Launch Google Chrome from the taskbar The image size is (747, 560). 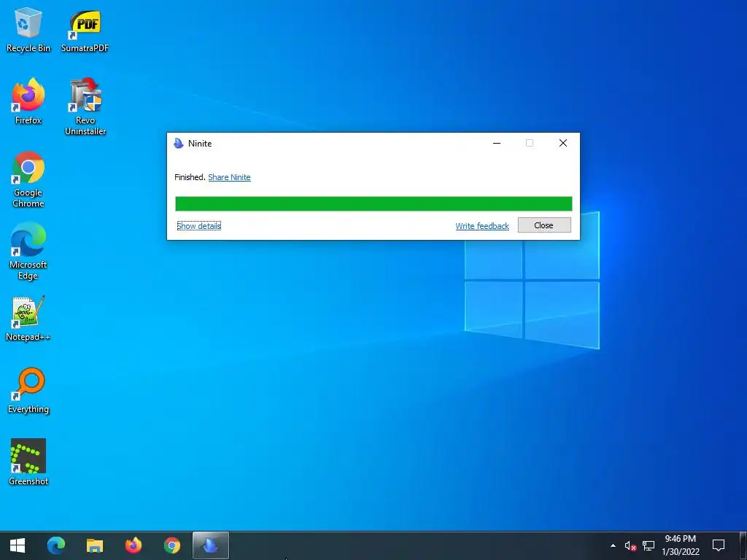[172, 545]
